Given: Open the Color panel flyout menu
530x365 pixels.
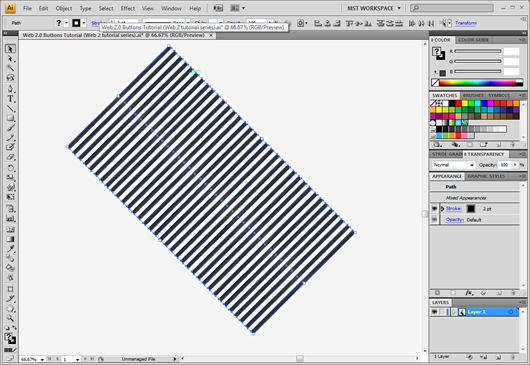Looking at the screenshot, I should (522, 40).
